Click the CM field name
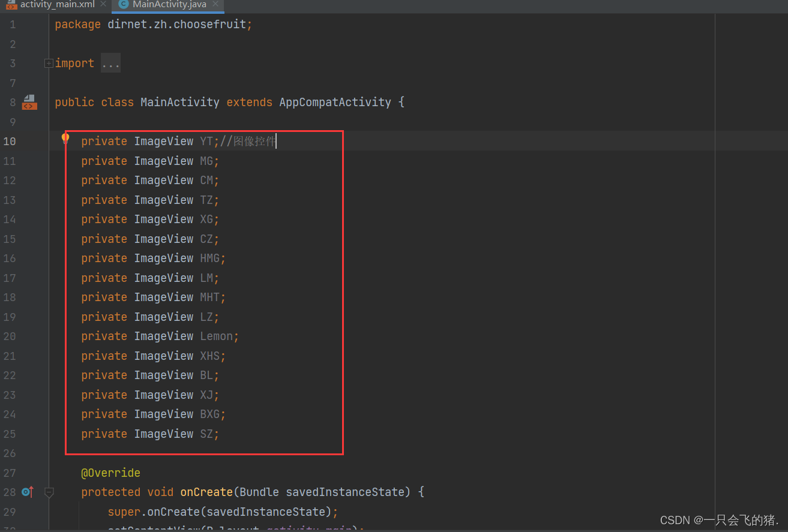The image size is (788, 532). pos(206,180)
